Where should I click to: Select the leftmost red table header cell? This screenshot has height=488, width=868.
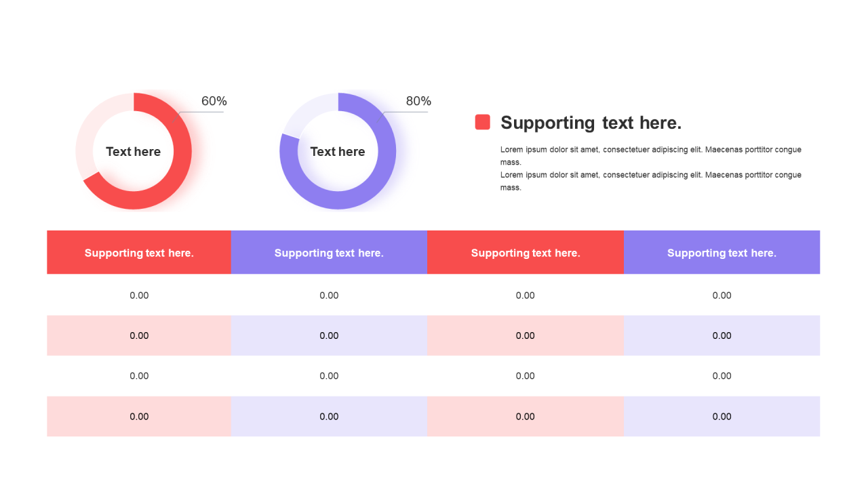coord(139,253)
